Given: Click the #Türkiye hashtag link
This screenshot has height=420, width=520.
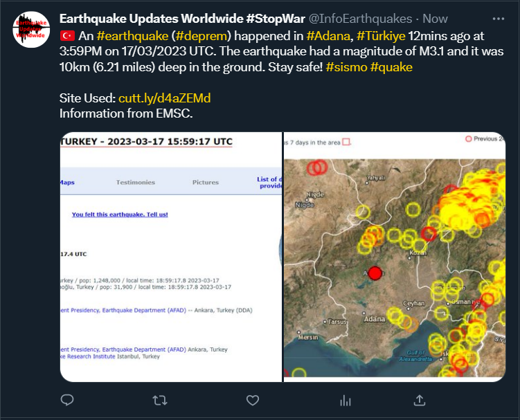Looking at the screenshot, I should tap(381, 36).
